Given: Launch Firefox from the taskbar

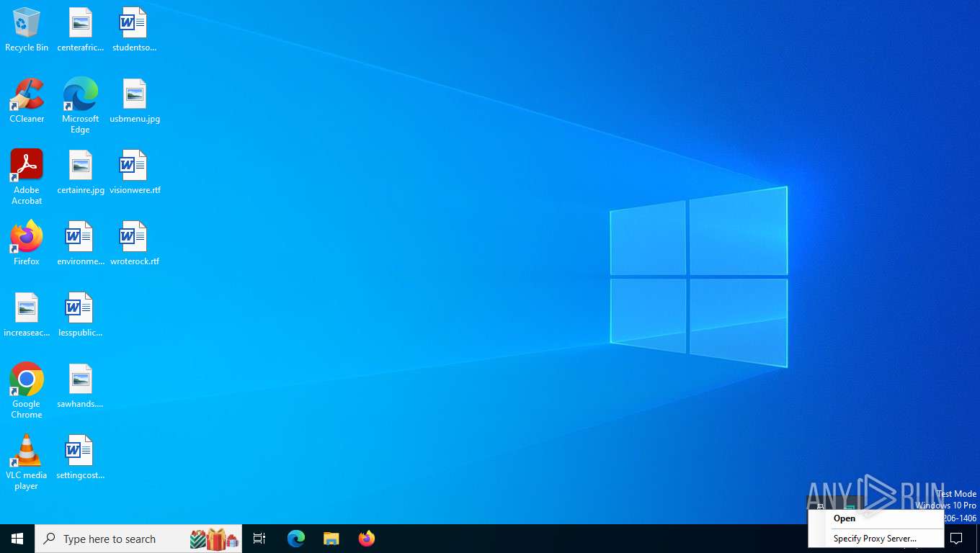Looking at the screenshot, I should click(x=367, y=539).
